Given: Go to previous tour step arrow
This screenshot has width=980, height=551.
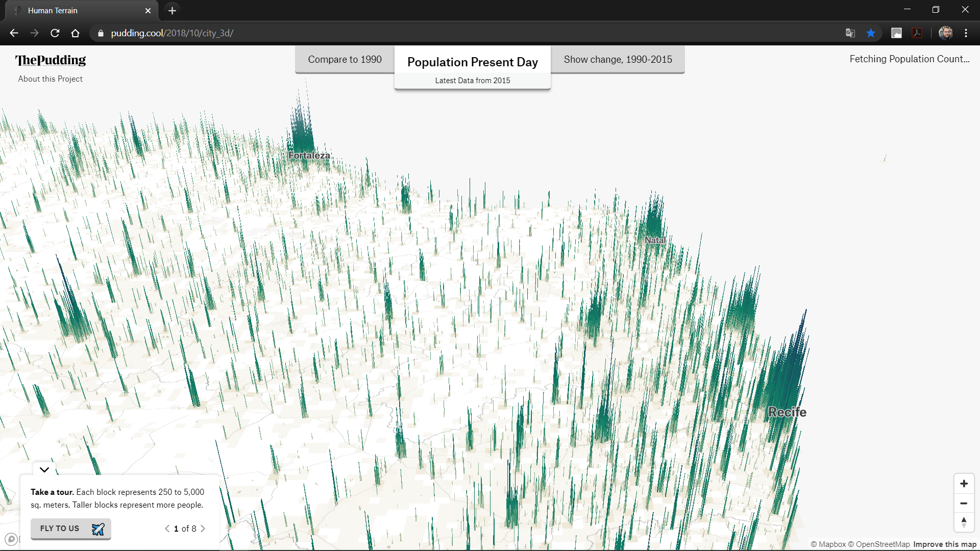Looking at the screenshot, I should (167, 529).
